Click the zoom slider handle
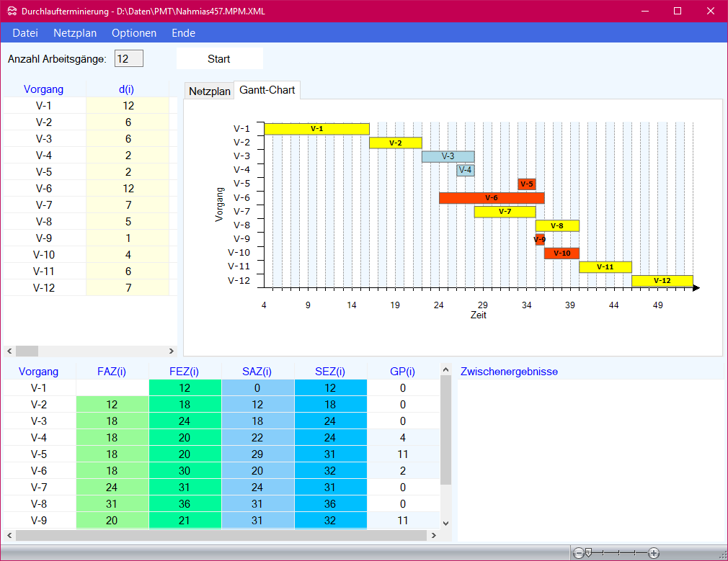Viewport: 728px width, 561px height. 589,553
